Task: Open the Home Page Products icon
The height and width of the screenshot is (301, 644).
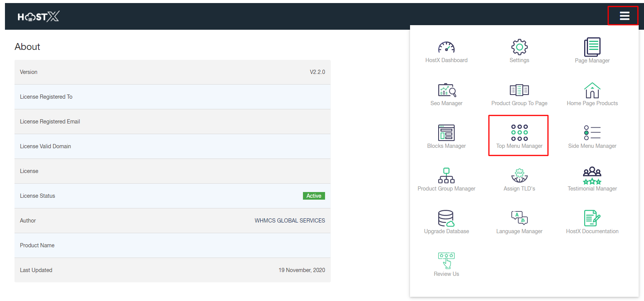Action: pos(592,91)
